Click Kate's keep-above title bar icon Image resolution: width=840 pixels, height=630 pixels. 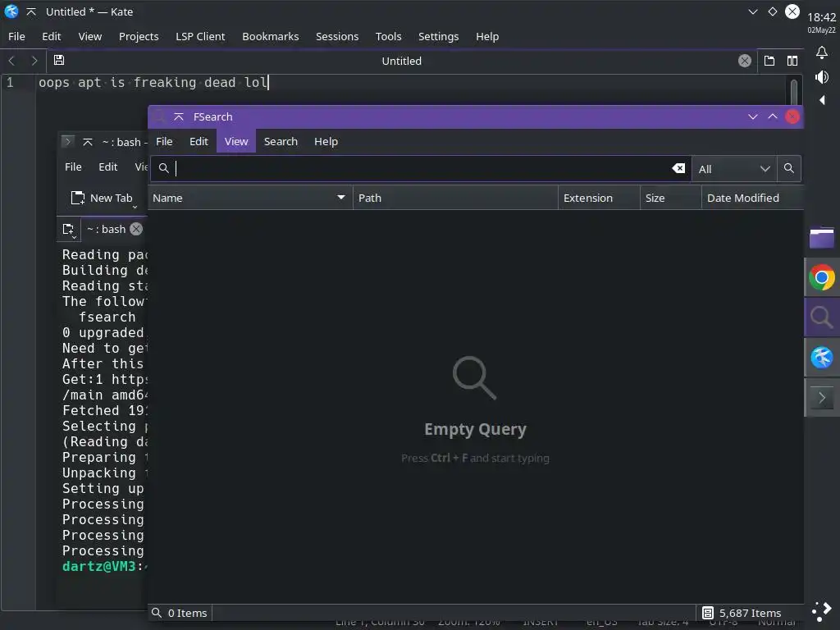pyautogui.click(x=31, y=11)
